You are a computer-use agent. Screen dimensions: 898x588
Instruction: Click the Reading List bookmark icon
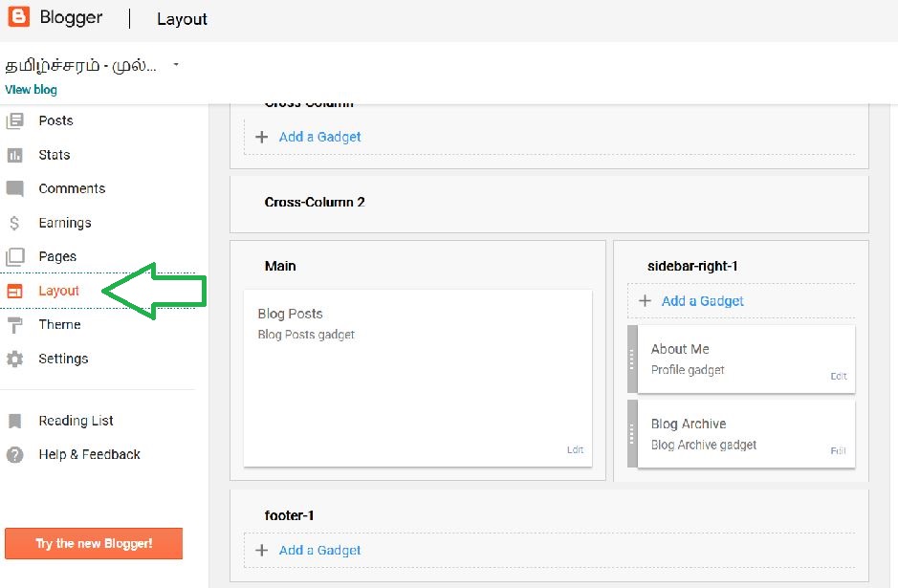[x=15, y=421]
